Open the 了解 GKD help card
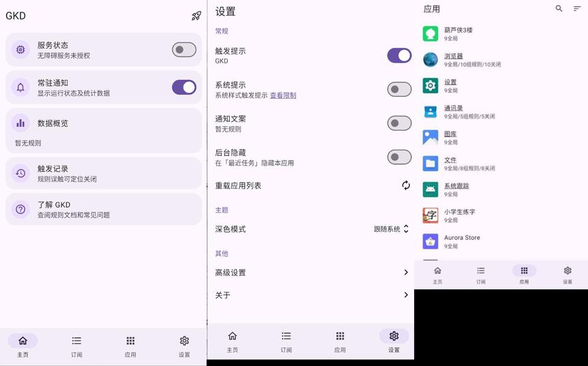Viewport: 588px width, 366px height. point(104,209)
